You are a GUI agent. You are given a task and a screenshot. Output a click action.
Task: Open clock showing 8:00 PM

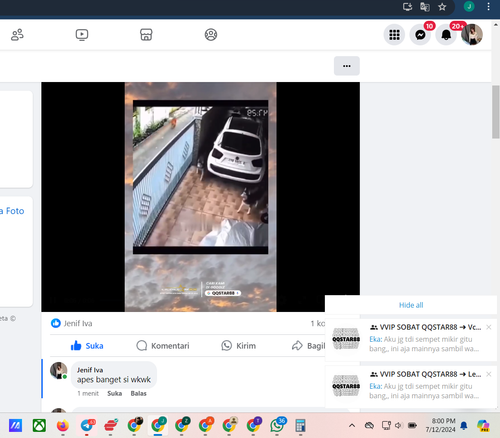[x=440, y=425]
